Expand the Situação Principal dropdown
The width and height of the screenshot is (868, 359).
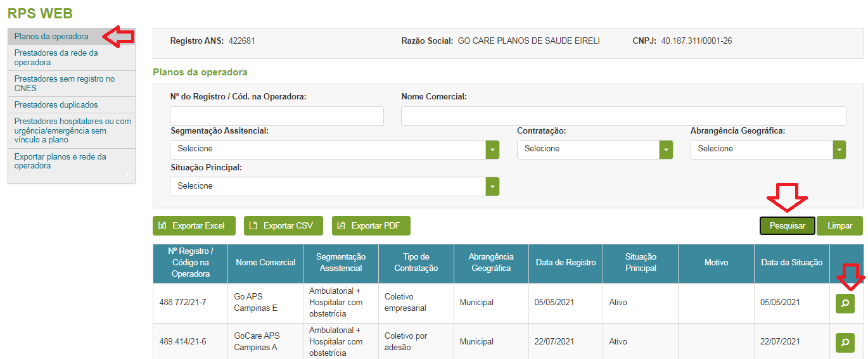pyautogui.click(x=492, y=187)
